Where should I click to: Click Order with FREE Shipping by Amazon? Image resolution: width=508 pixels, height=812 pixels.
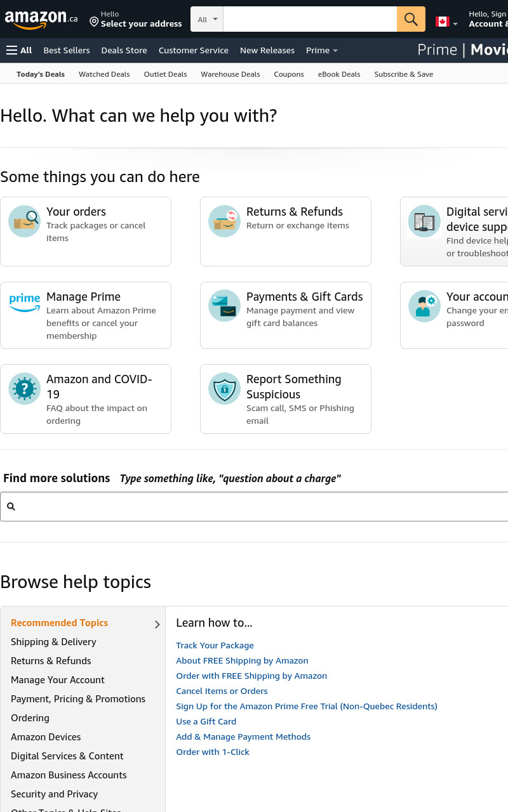251,676
